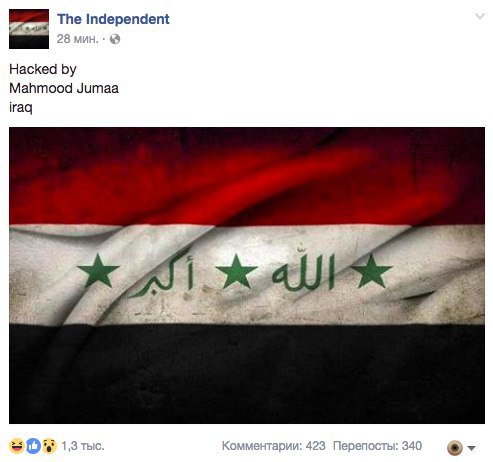Viewport: 493px width, 462px height.
Task: Click the middle green star on the flag
Action: (x=236, y=271)
